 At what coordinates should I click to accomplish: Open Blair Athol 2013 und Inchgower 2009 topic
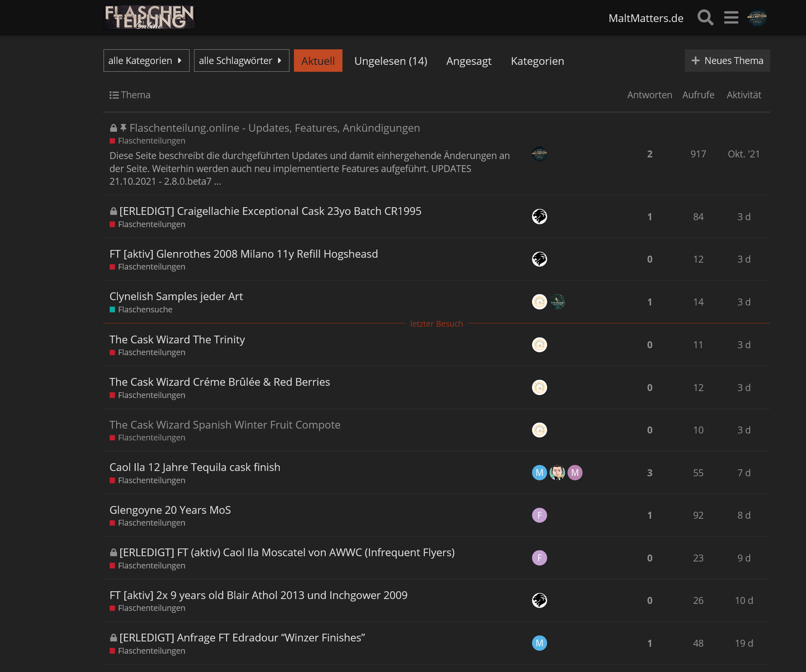point(258,595)
